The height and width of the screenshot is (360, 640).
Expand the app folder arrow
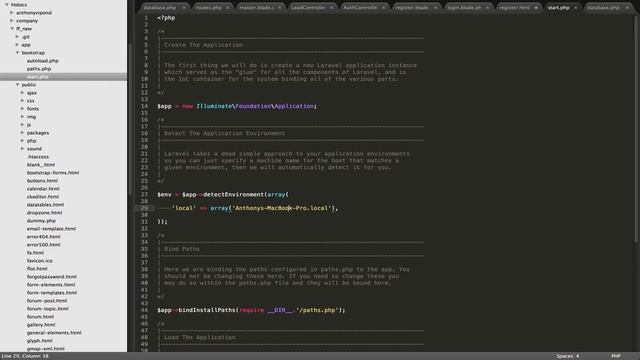(17, 44)
